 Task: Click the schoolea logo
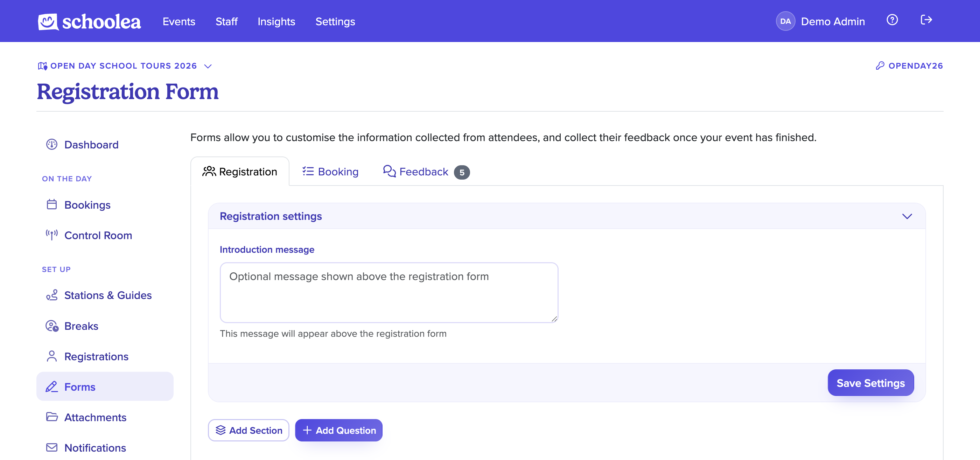tap(89, 21)
